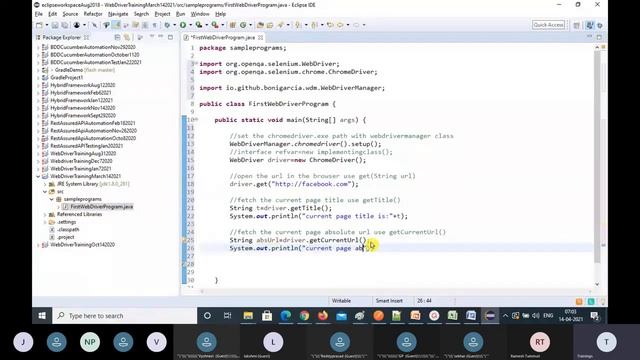Collapse the sampleprograms package node
The height and width of the screenshot is (360, 640).
pyautogui.click(x=52, y=199)
